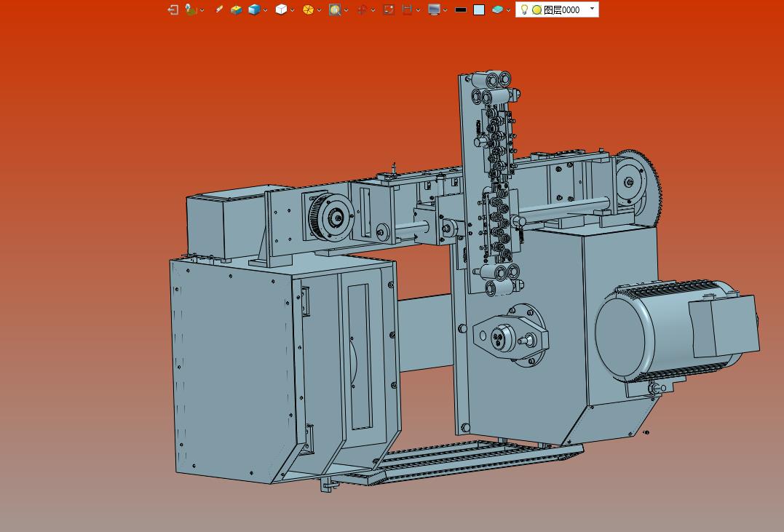
Task: Click the magnifier zoom icon
Action: 335,9
